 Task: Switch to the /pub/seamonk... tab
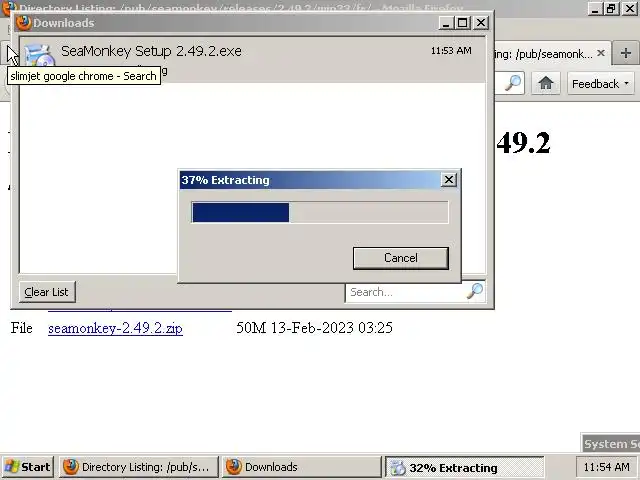[543, 53]
